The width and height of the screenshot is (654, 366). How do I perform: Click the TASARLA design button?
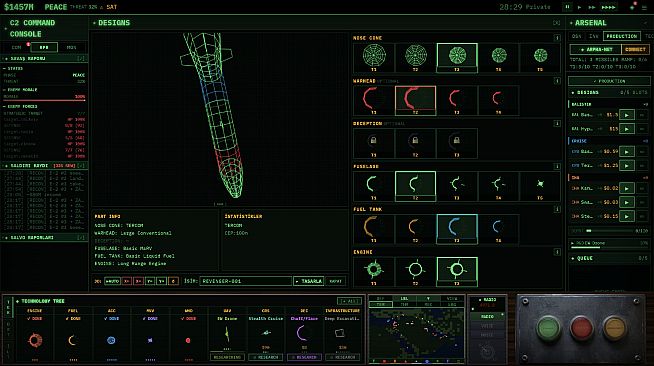click(309, 281)
